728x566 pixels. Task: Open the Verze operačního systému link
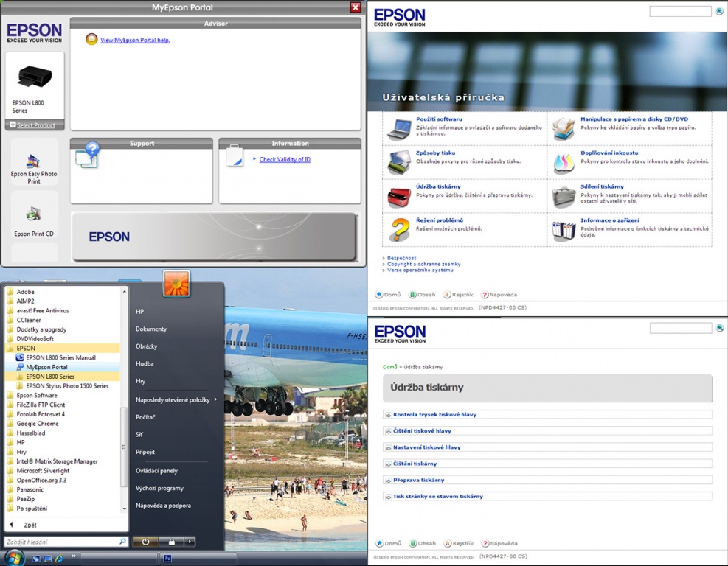point(420,270)
